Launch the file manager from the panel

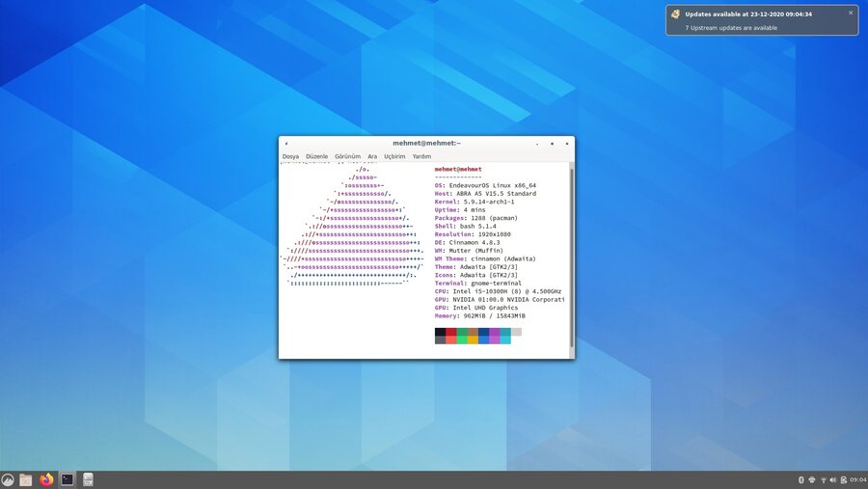pos(26,479)
